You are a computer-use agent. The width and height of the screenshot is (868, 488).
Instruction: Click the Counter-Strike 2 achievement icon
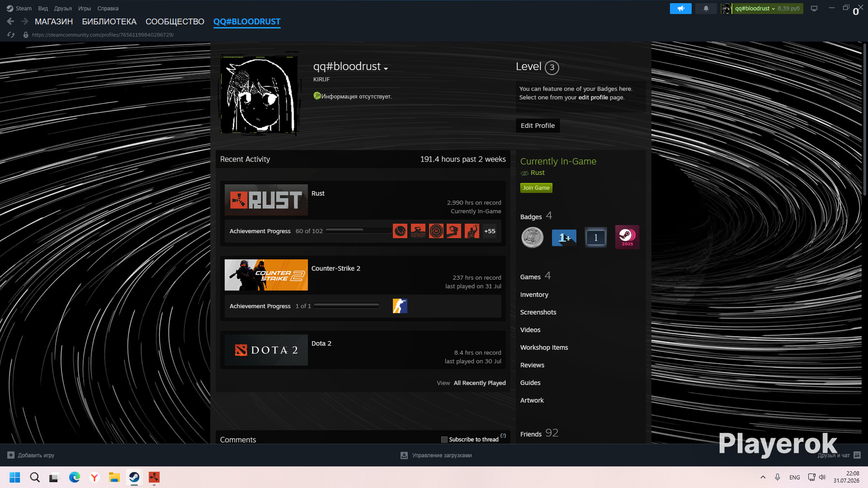pos(400,306)
